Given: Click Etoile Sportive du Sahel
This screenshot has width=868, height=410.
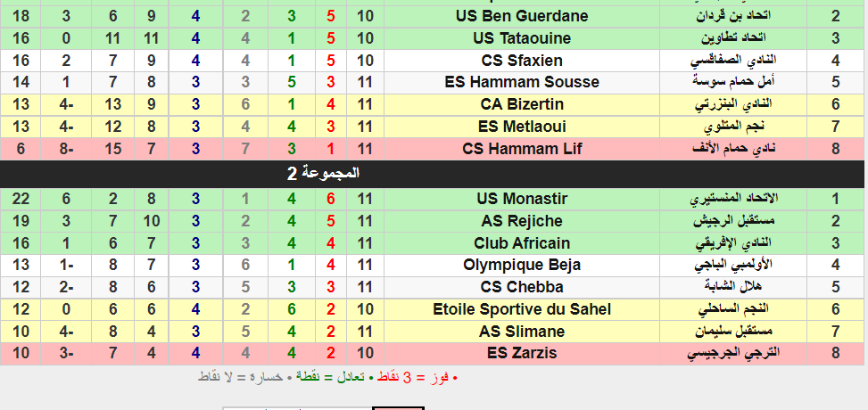Looking at the screenshot, I should (522, 309).
